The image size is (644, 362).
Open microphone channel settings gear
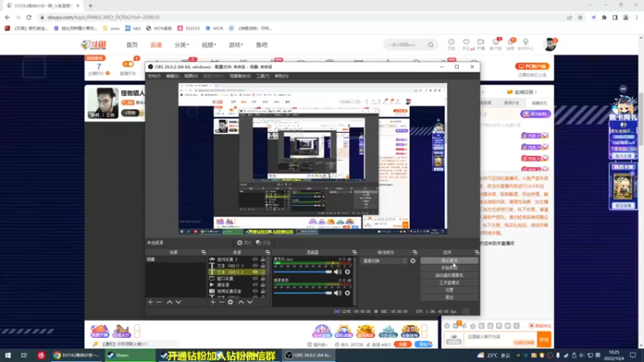[348, 272]
